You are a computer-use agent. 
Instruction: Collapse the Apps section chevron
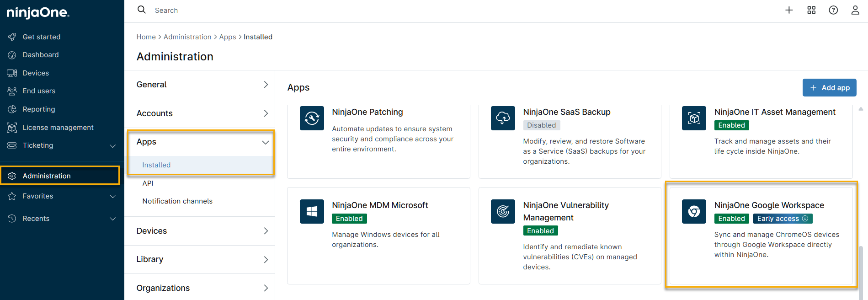pos(265,142)
